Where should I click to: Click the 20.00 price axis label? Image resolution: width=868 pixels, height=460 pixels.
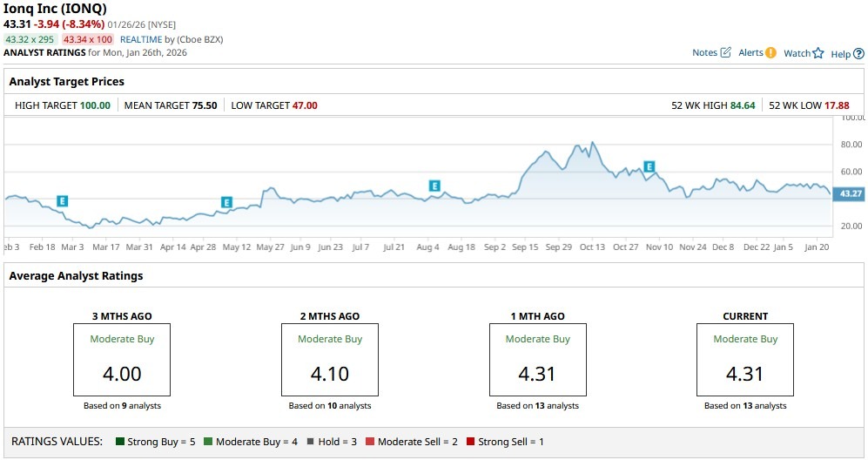851,226
